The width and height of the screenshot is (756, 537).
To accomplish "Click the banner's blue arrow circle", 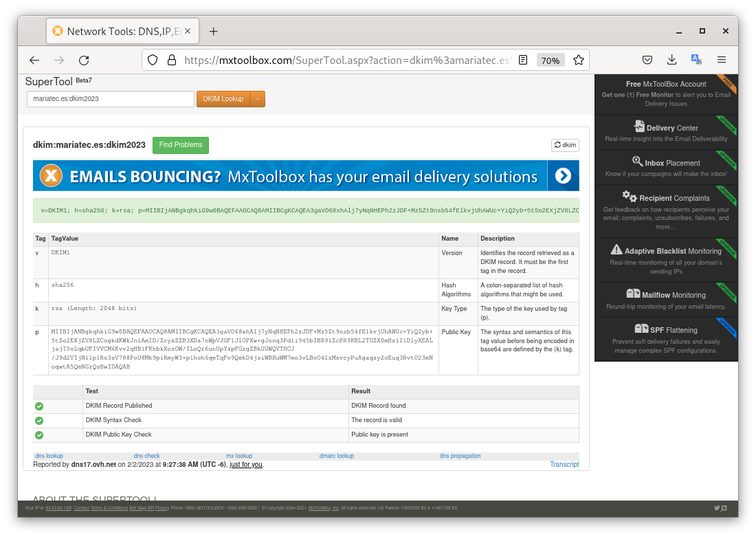I will 563,176.
